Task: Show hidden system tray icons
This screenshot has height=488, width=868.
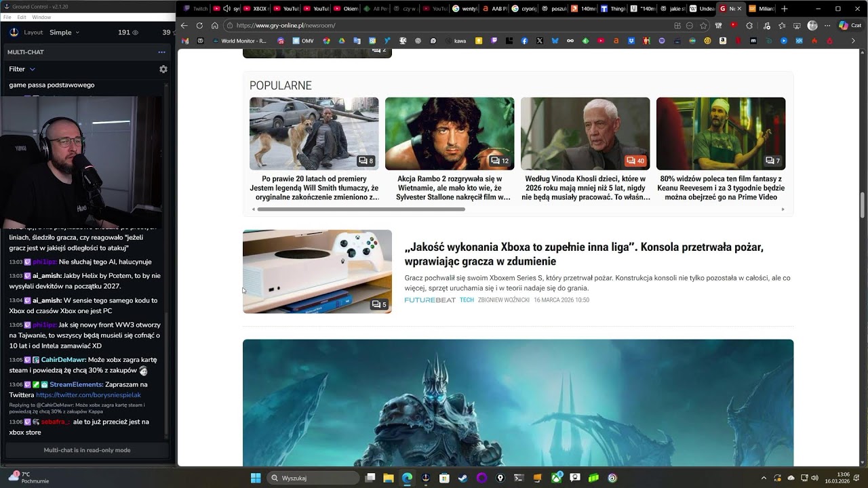Action: tap(764, 478)
